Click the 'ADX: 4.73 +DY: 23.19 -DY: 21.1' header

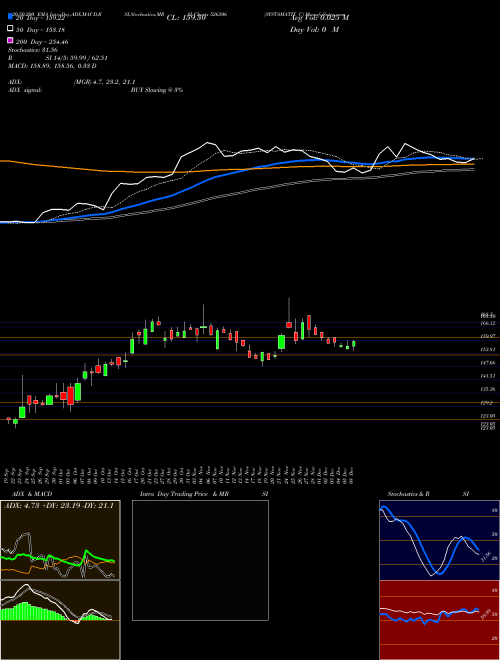click(x=59, y=506)
